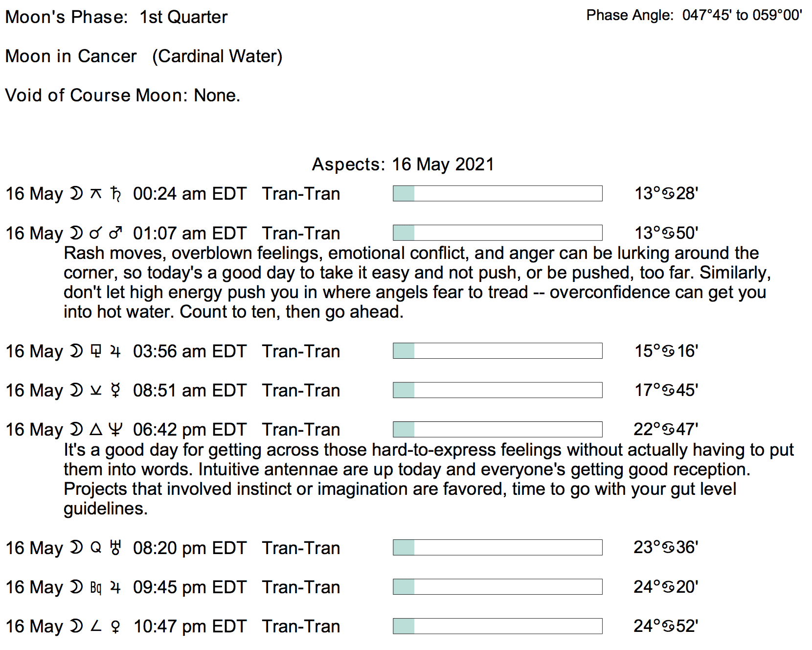Click the progress bar for the 10:47 pm aspect
The height and width of the screenshot is (650, 812).
tap(497, 626)
